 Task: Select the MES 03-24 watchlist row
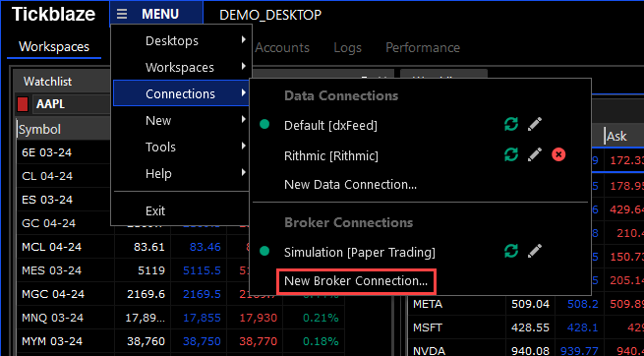(51, 270)
